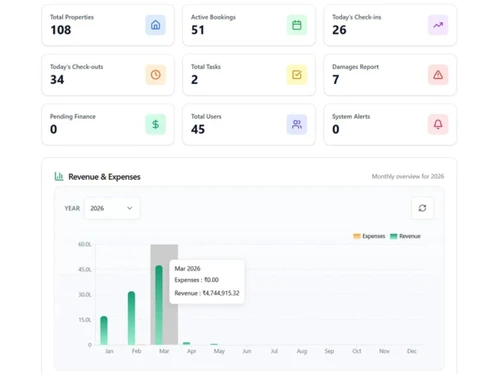Open Today's Check-outs value 34

click(x=57, y=80)
